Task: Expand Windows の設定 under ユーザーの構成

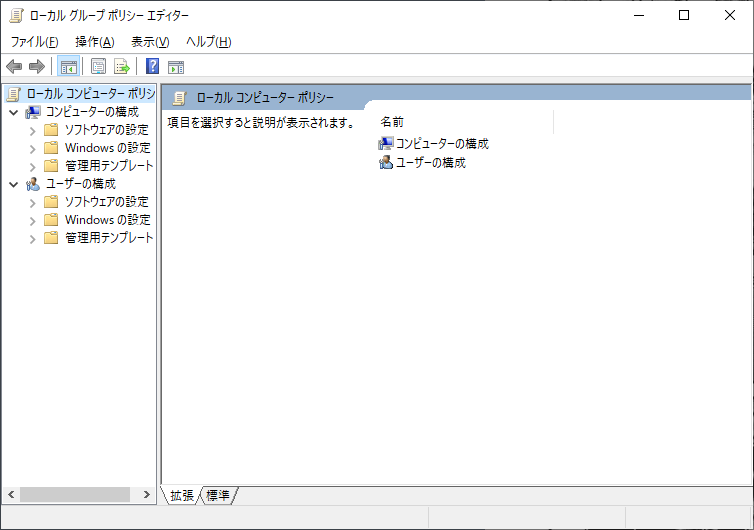Action: click(32, 220)
